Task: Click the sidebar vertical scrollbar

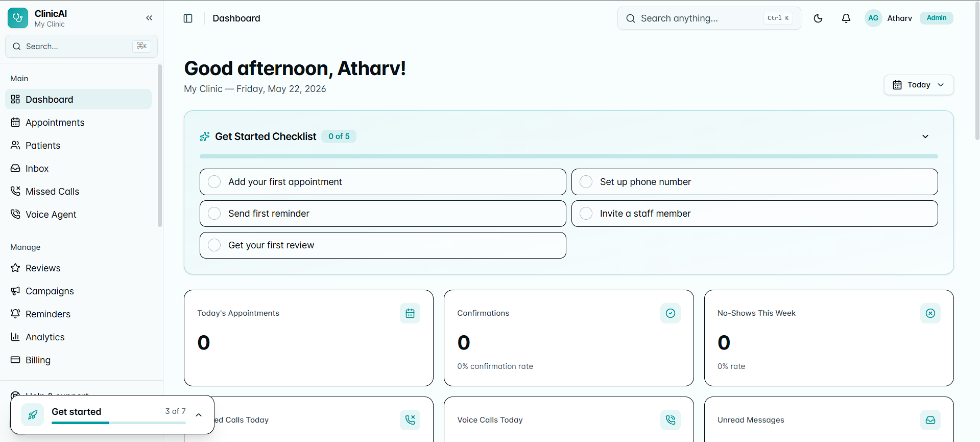Action: (x=160, y=146)
